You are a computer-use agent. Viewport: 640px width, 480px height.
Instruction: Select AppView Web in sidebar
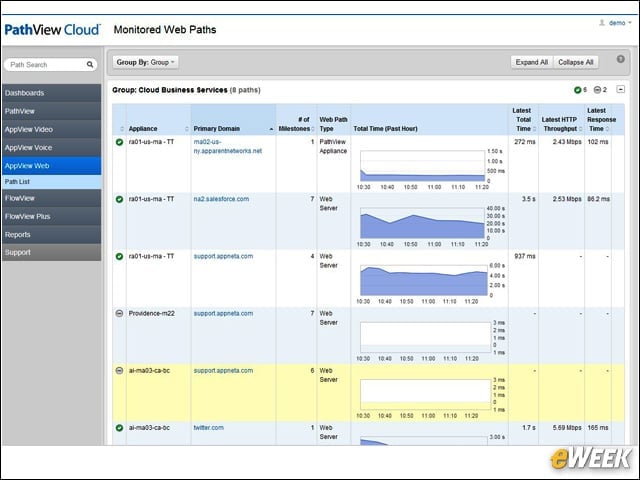tap(51, 166)
